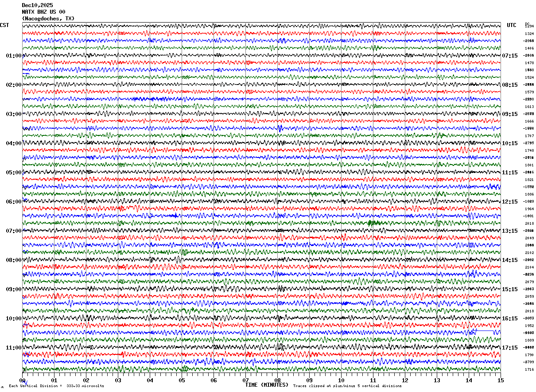Click the DC offset value 1801
This screenshot has width=536, height=392.
tap(529, 165)
